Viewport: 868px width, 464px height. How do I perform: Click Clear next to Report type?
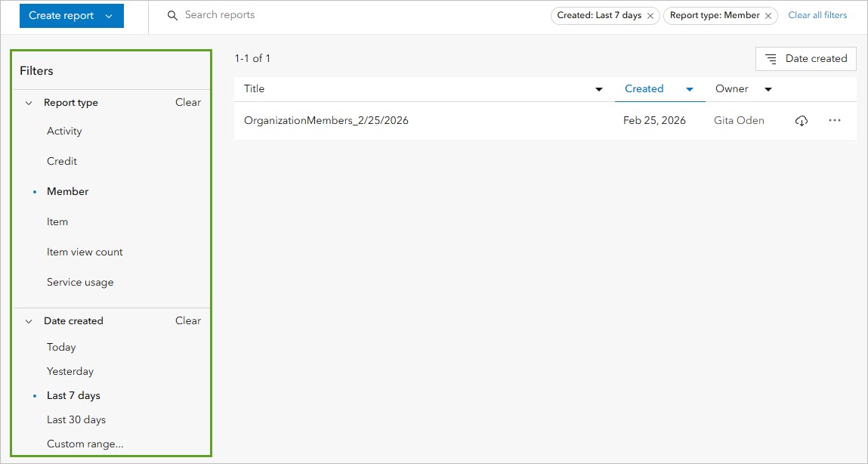click(187, 103)
